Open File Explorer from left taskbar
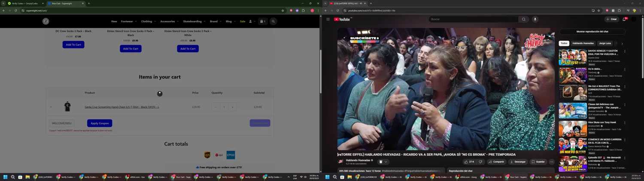This screenshot has width=644, height=181. (x=27, y=177)
